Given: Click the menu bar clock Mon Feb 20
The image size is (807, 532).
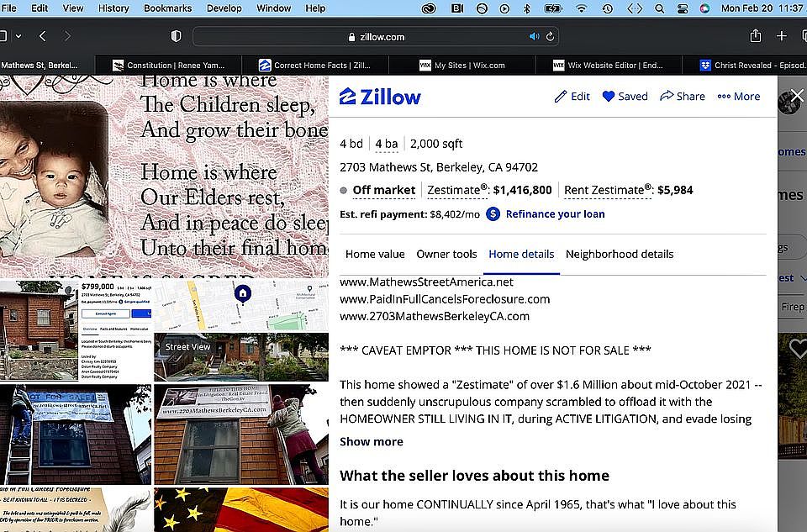Looking at the screenshot, I should click(762, 8).
